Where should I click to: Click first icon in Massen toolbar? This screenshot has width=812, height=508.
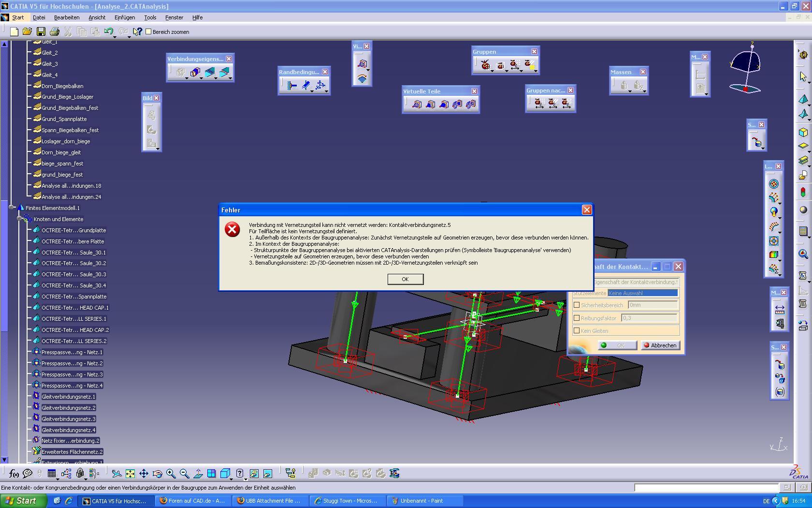tap(624, 86)
